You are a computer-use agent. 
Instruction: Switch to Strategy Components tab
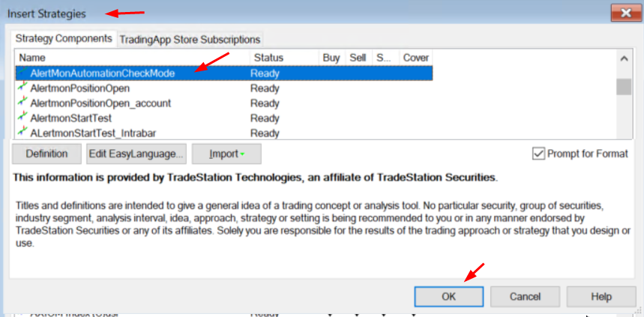tap(64, 39)
